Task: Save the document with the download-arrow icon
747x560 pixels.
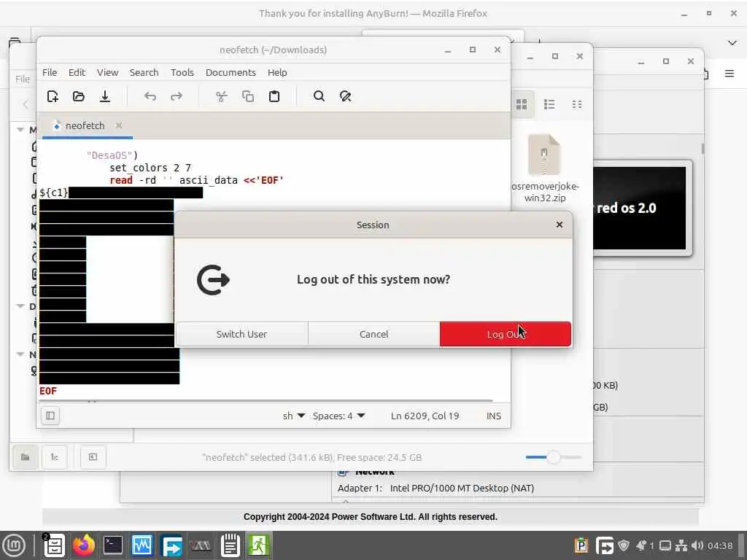Action: 105,96
